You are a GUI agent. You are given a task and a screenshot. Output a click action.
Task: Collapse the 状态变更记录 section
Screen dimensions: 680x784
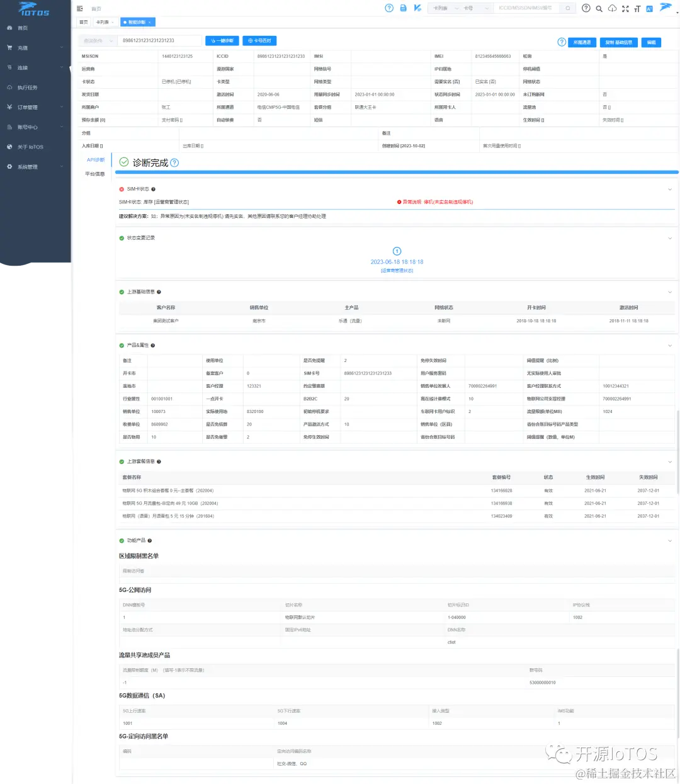pos(669,238)
